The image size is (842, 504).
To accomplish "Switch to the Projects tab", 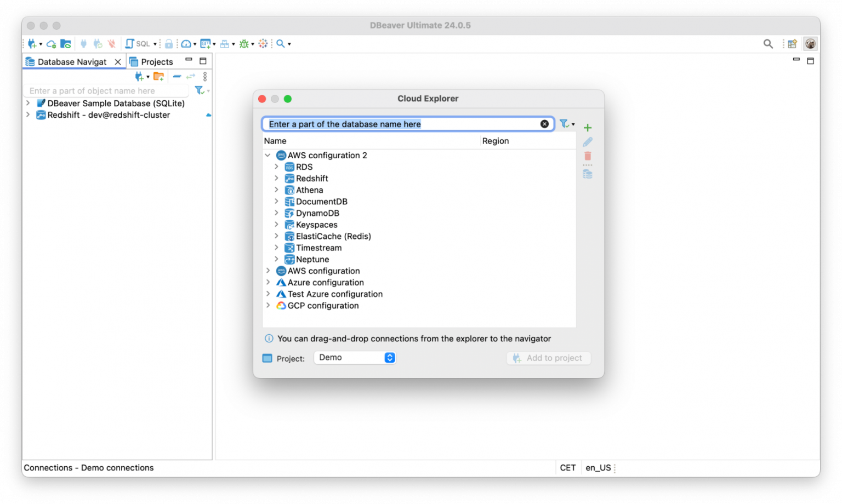I will pos(156,61).
